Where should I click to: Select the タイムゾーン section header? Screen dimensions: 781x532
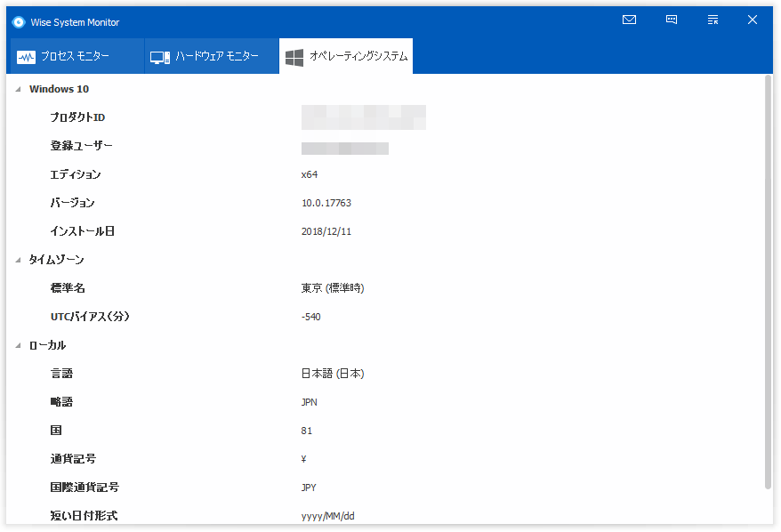pyautogui.click(x=56, y=260)
